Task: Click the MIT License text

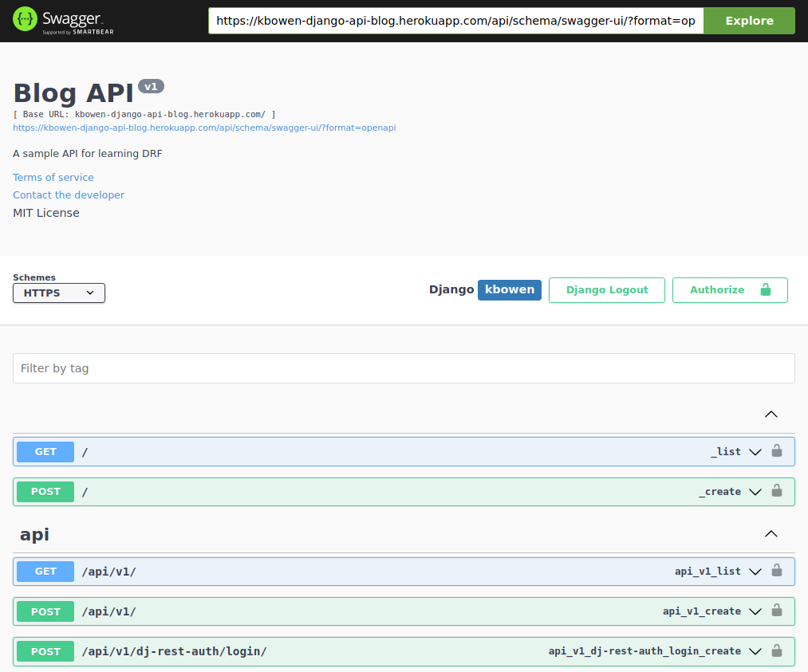Action: click(45, 213)
